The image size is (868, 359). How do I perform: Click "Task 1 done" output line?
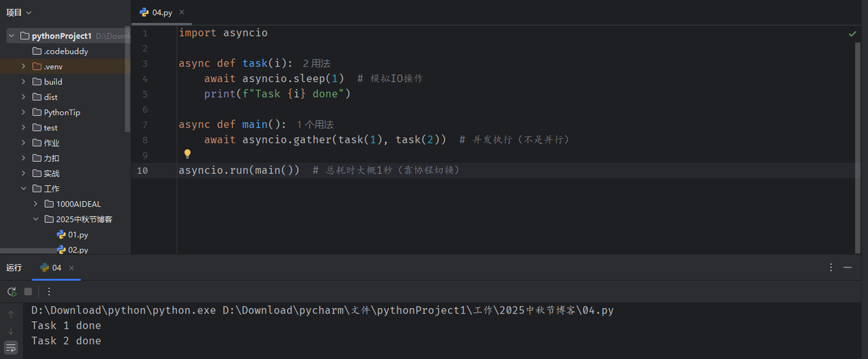pyautogui.click(x=66, y=326)
